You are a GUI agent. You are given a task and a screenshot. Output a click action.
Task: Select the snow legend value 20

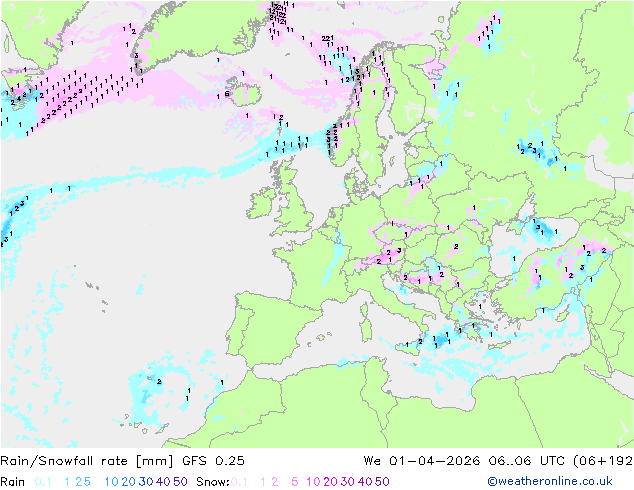(x=330, y=482)
